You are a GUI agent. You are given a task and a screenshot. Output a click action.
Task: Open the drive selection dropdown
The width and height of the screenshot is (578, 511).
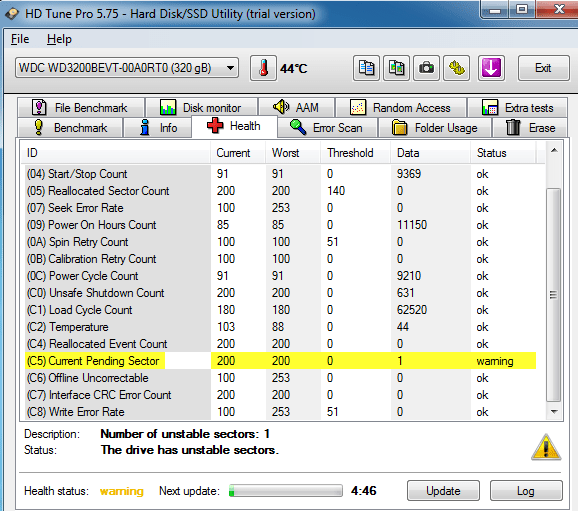[127, 68]
